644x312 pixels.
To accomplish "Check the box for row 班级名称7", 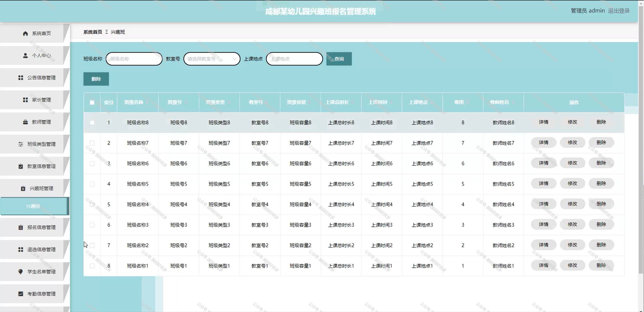I will pos(92,143).
